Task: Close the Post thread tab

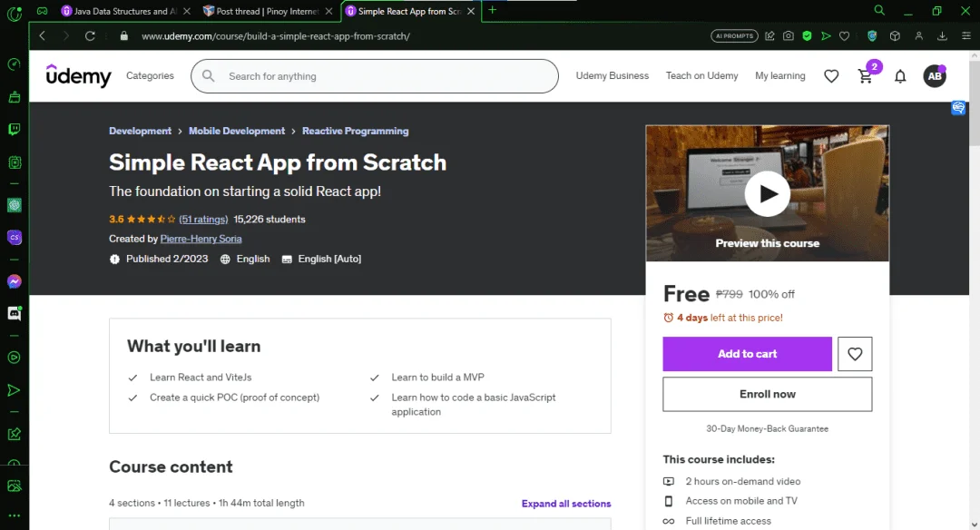Action: tap(328, 11)
